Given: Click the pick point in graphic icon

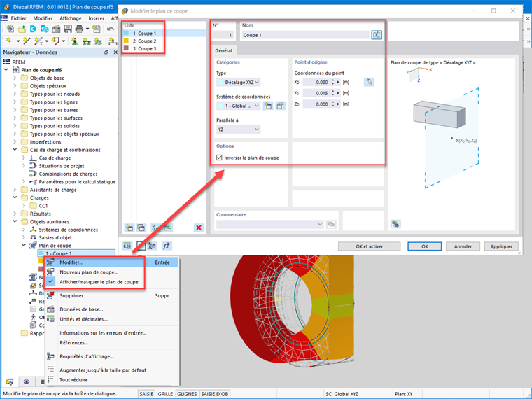Looking at the screenshot, I should [x=369, y=82].
